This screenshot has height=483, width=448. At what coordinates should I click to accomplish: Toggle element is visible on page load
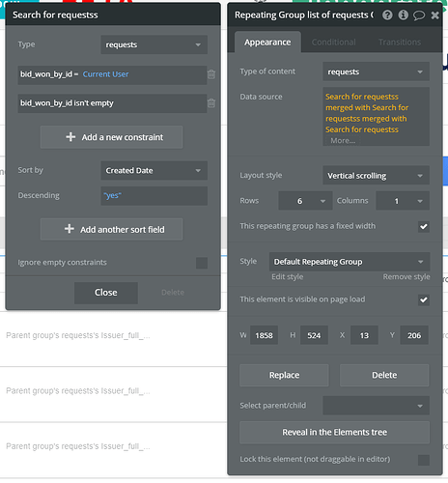coord(424,299)
